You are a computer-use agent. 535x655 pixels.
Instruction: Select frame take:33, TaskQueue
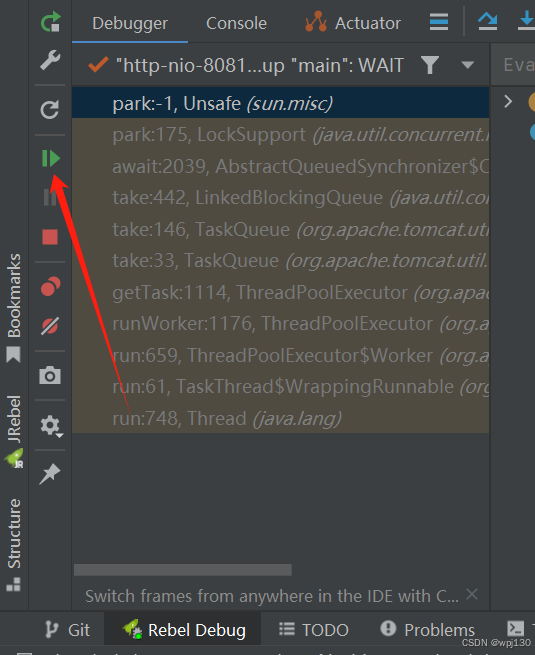click(280, 261)
